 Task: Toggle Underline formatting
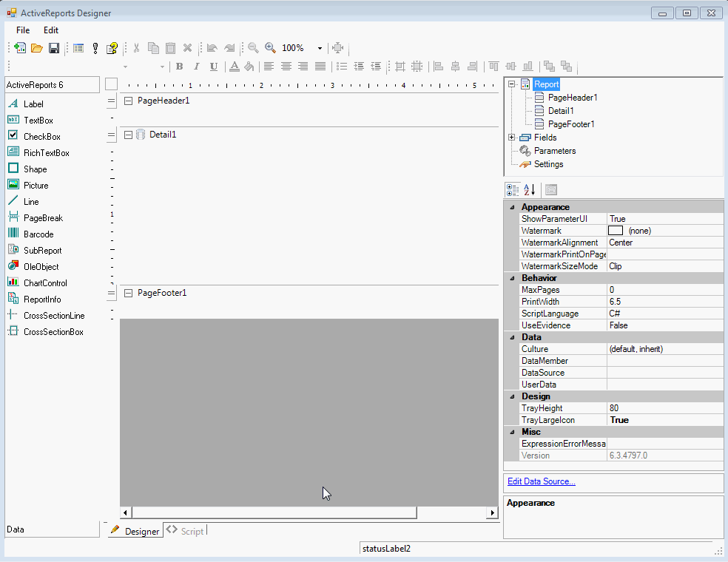214,67
